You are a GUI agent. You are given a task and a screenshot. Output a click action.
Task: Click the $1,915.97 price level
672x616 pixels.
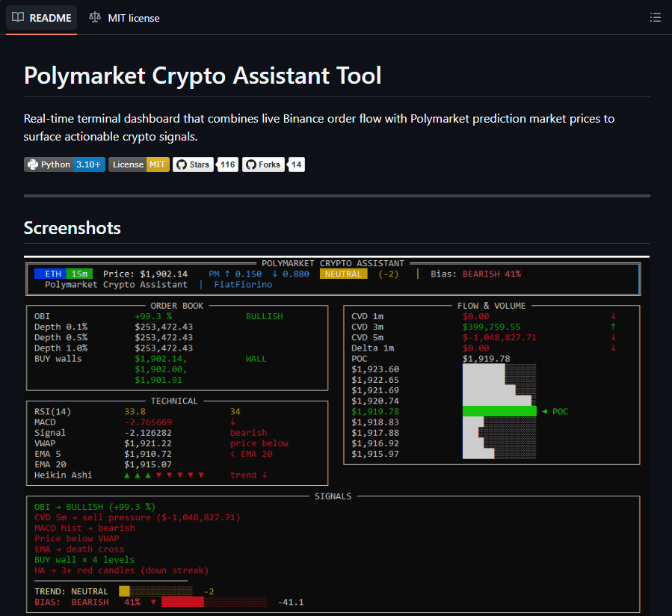click(x=375, y=454)
